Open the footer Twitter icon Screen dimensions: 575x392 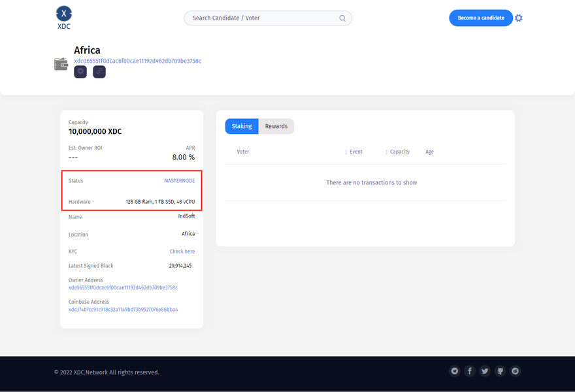coord(485,371)
